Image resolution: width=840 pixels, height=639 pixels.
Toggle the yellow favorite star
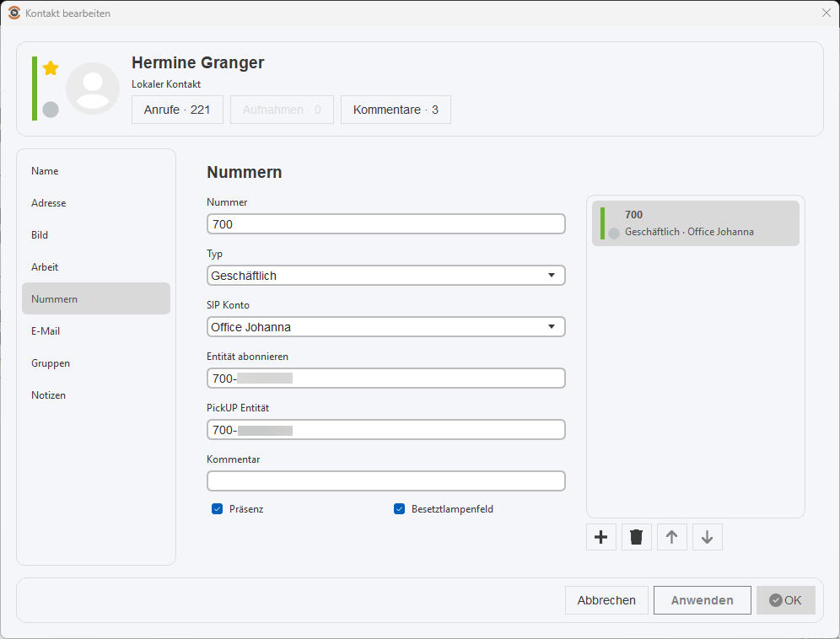point(51,68)
